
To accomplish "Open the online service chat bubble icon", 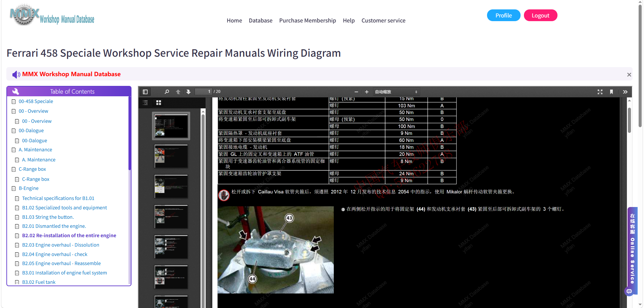I will click(629, 291).
